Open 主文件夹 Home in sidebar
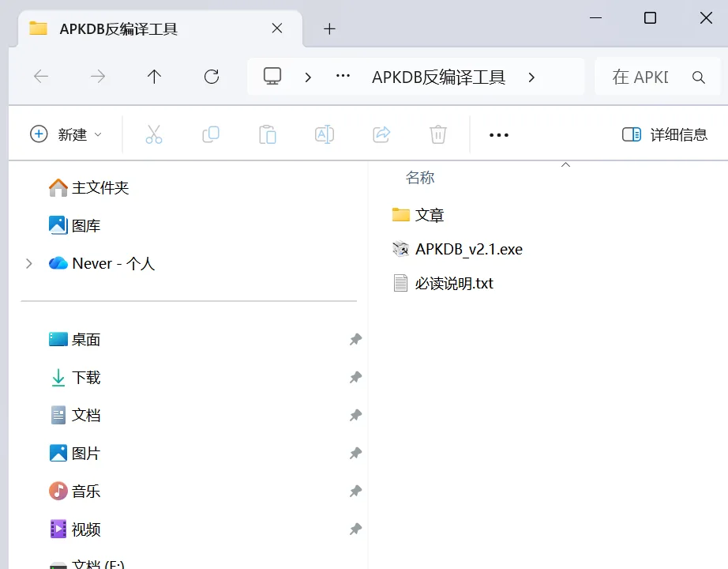Image resolution: width=728 pixels, height=569 pixels. point(88,188)
